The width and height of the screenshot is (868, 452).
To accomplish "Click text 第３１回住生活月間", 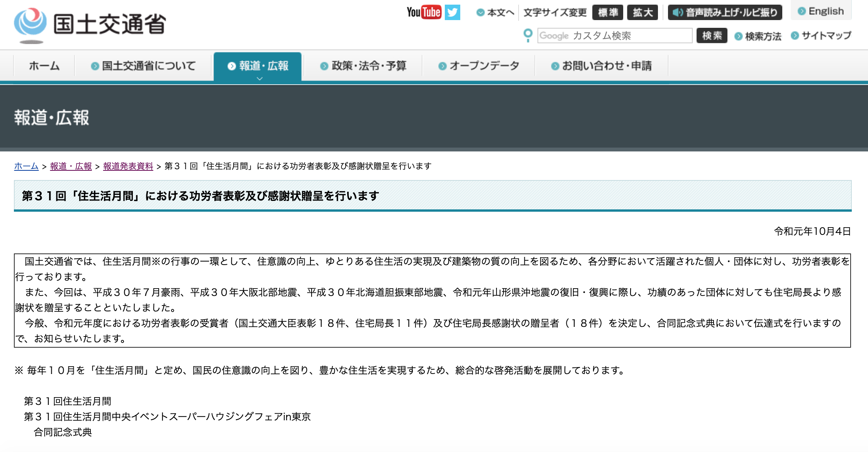I will point(68,401).
